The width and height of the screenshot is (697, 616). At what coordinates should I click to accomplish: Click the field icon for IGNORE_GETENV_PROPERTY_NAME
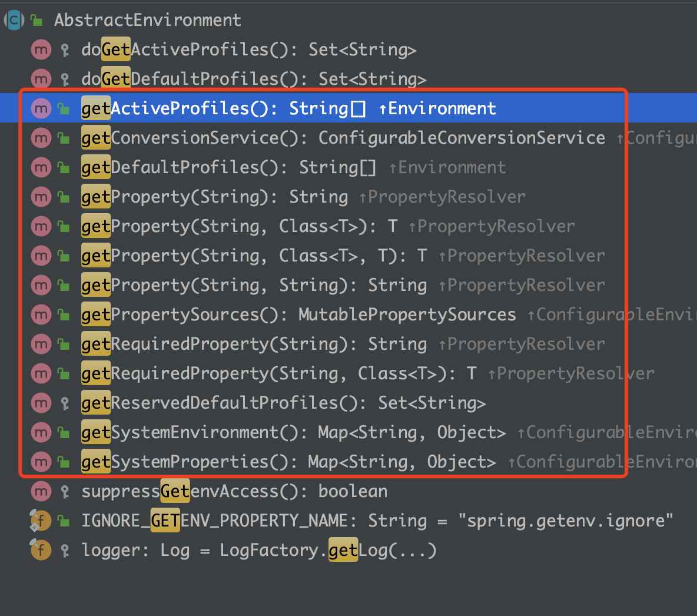(41, 521)
